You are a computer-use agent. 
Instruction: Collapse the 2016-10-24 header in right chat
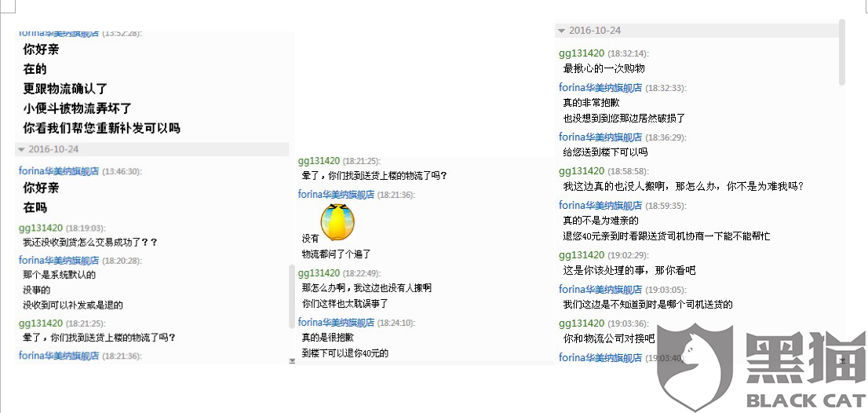tap(562, 31)
